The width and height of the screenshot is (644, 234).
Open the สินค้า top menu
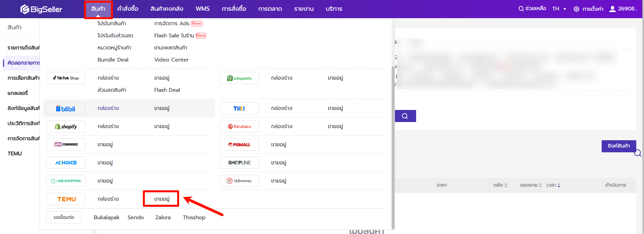(98, 9)
